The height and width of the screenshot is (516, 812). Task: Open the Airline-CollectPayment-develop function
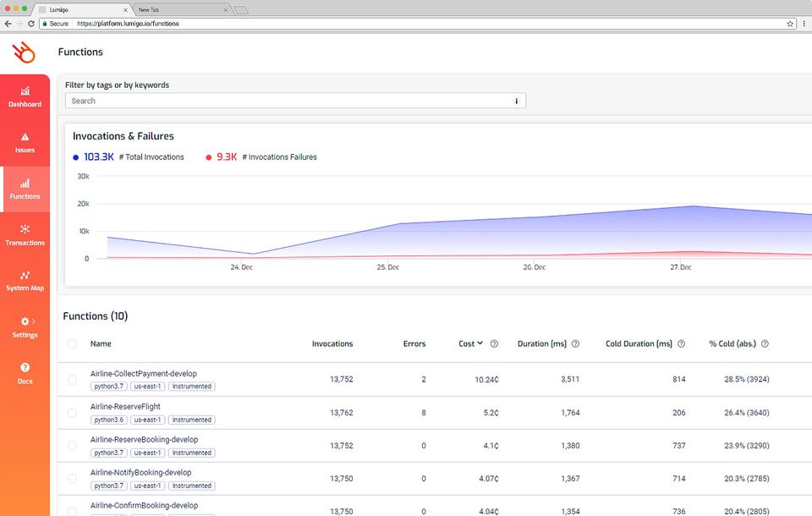pyautogui.click(x=144, y=374)
